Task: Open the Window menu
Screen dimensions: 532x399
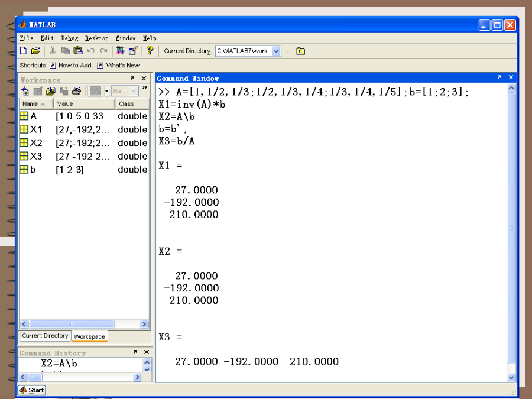Action: 125,38
